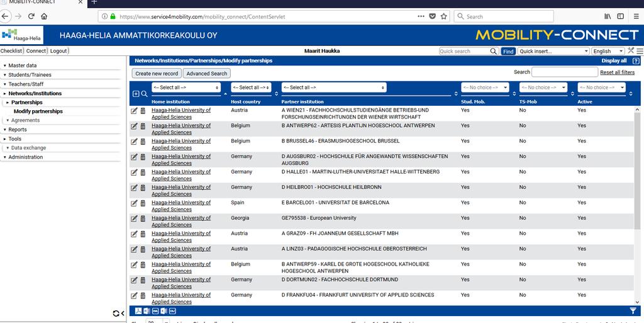Sort by the TS-Mob column
This screenshot has height=323, width=644.
pyautogui.click(x=572, y=94)
